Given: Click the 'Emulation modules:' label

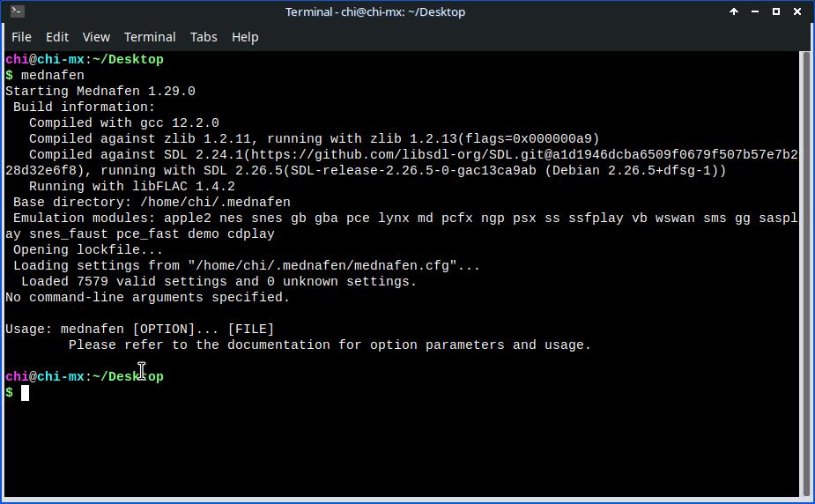Looking at the screenshot, I should [85, 219].
